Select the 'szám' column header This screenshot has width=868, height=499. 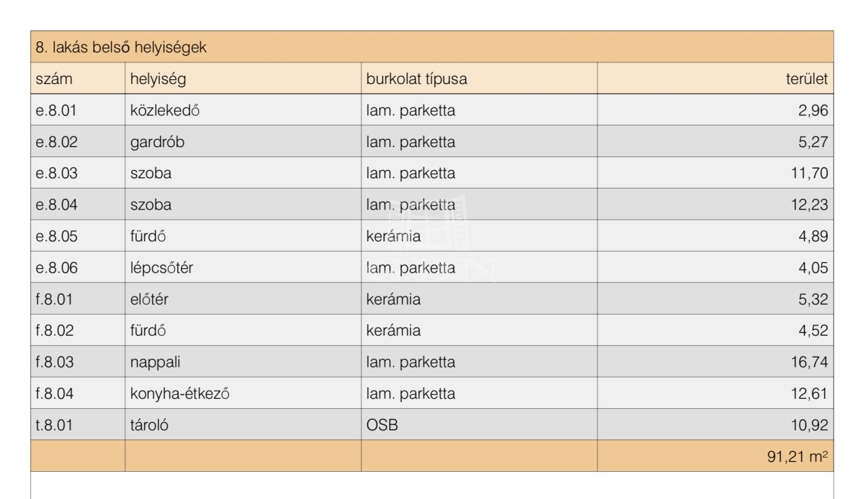tap(78, 78)
